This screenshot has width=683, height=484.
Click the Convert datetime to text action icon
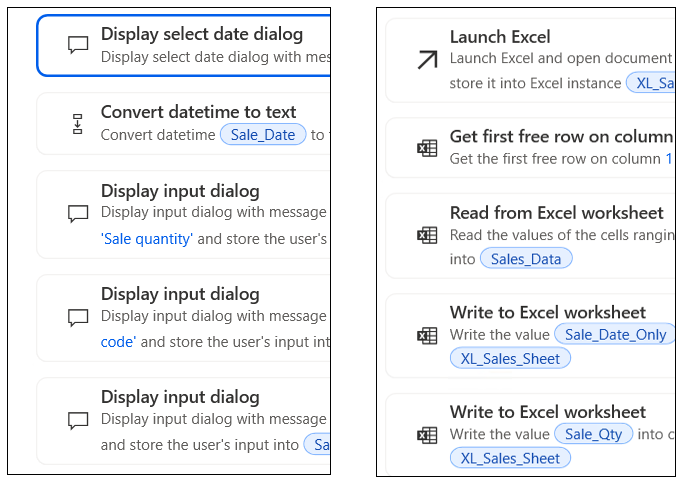click(78, 124)
